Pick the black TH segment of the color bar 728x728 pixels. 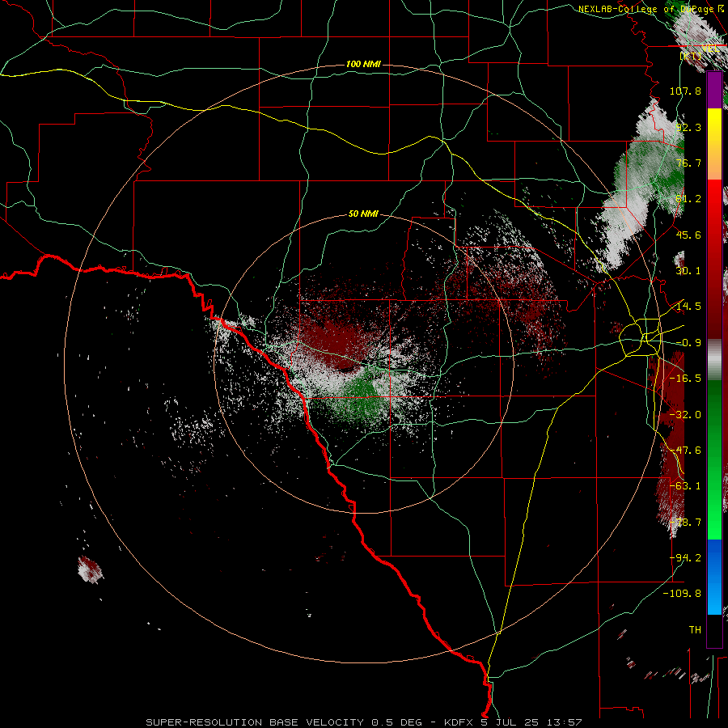tap(714, 630)
